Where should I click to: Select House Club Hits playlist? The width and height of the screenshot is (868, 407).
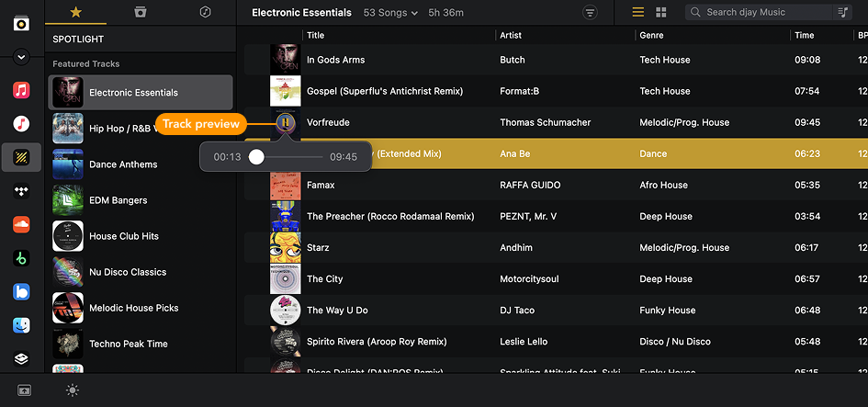coord(141,236)
